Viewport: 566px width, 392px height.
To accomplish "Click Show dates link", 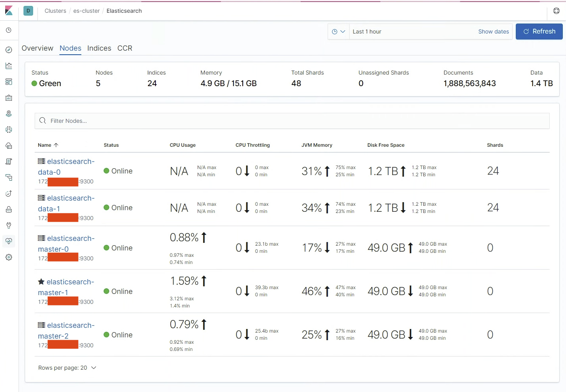I will tap(493, 32).
